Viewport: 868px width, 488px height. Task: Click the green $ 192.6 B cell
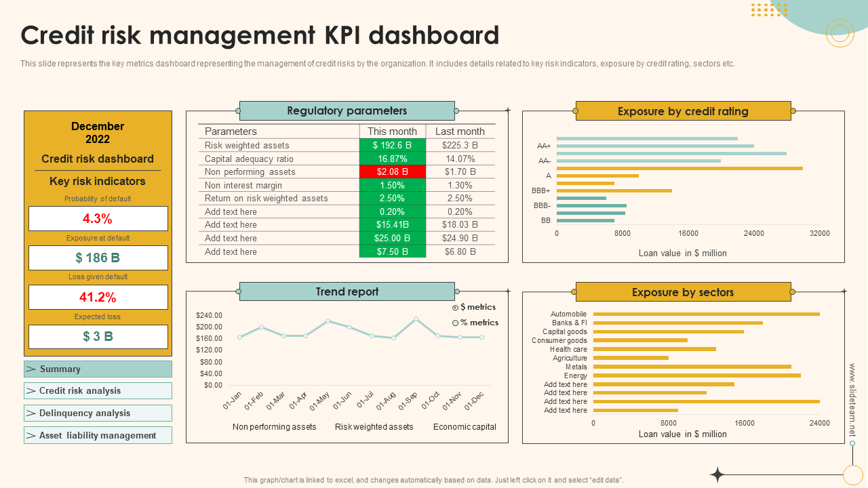coord(392,145)
